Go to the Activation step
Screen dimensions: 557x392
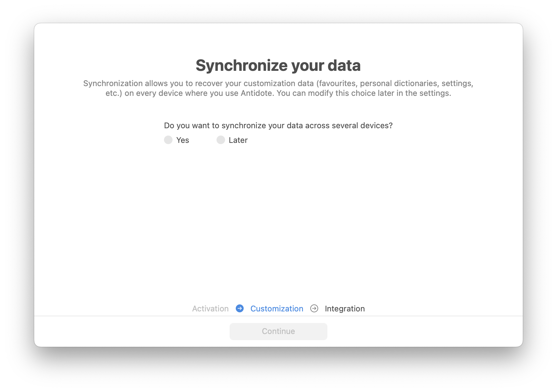point(210,309)
